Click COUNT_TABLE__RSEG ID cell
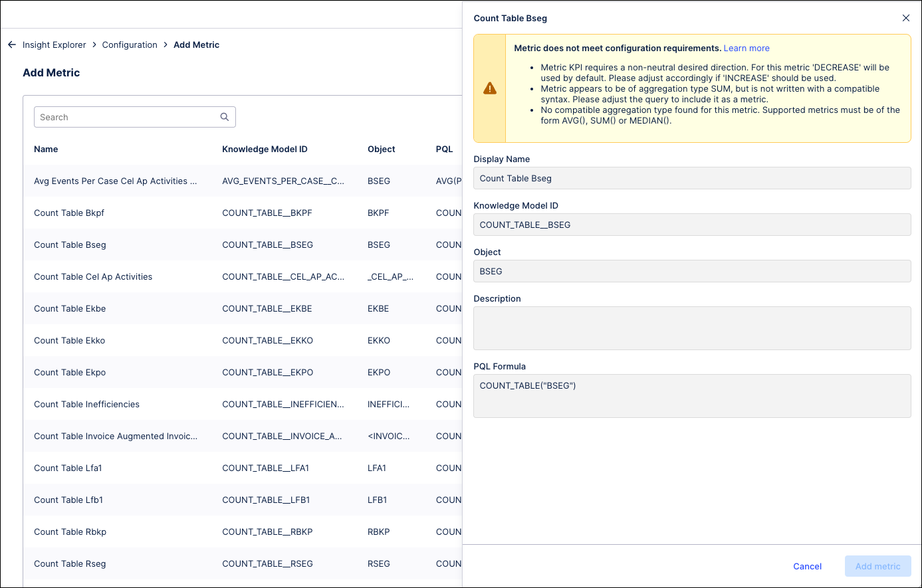This screenshot has height=588, width=922. pos(267,563)
